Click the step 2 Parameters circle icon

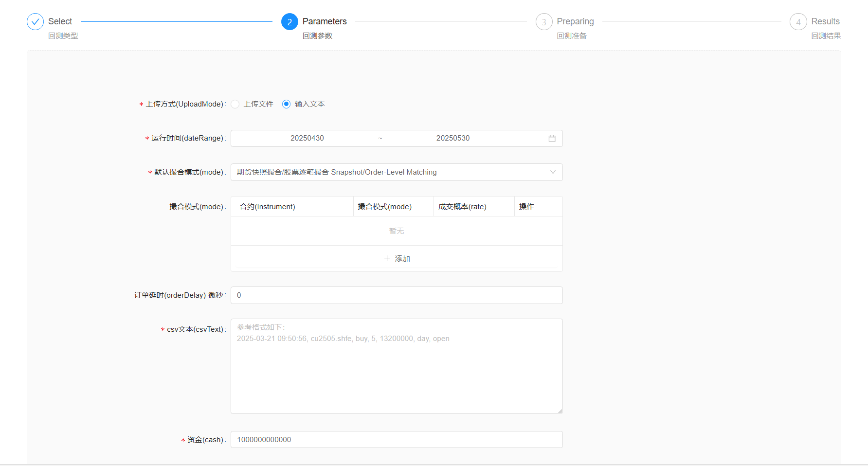coord(289,22)
